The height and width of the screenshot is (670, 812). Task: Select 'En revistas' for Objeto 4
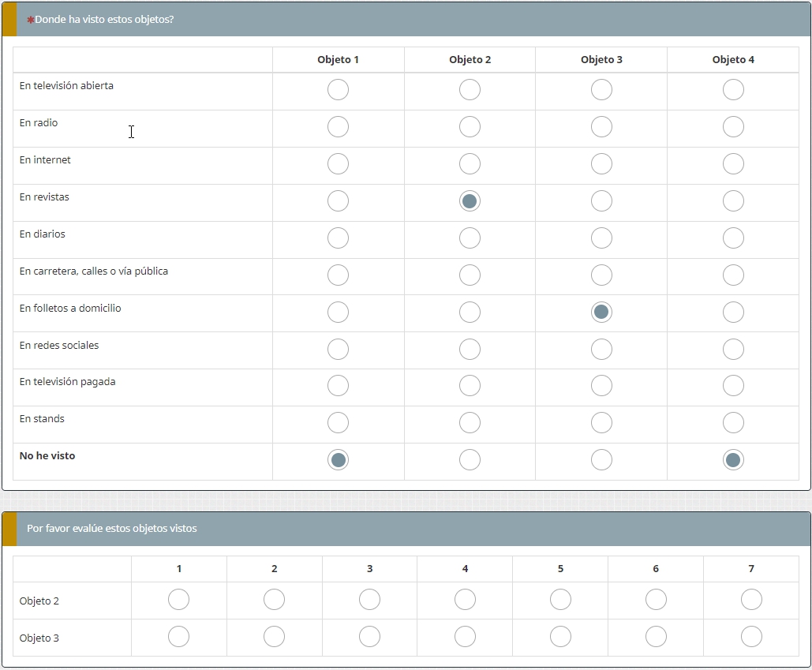pyautogui.click(x=733, y=201)
